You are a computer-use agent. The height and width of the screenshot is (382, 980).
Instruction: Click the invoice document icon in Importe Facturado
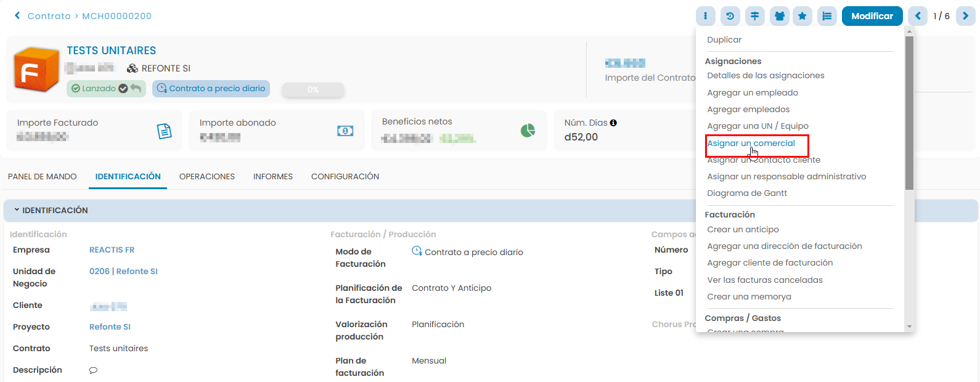pyautogui.click(x=164, y=131)
